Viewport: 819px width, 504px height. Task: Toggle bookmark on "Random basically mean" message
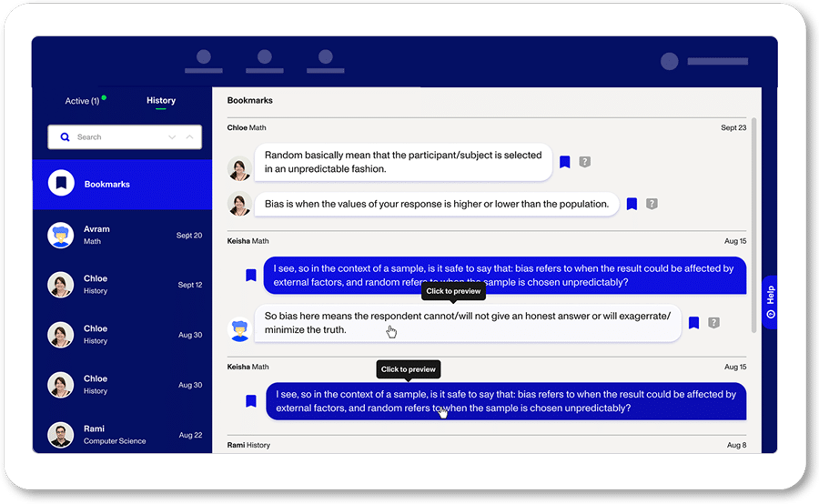click(x=564, y=162)
